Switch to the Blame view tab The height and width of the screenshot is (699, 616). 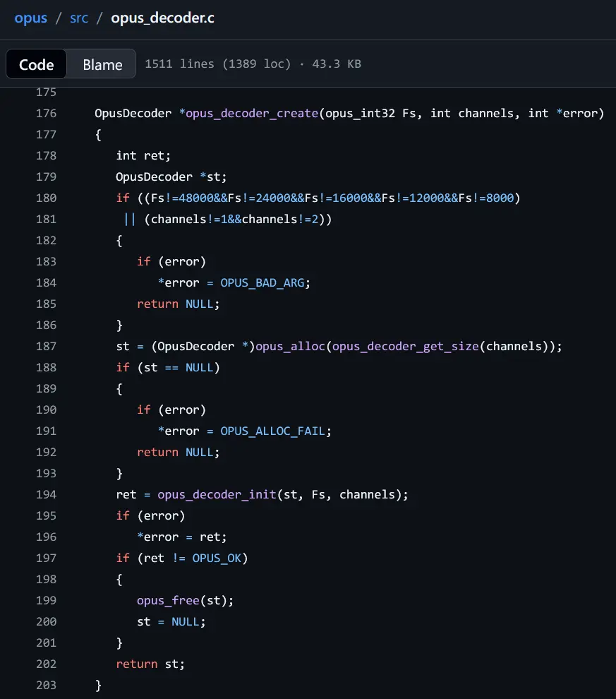(x=102, y=64)
